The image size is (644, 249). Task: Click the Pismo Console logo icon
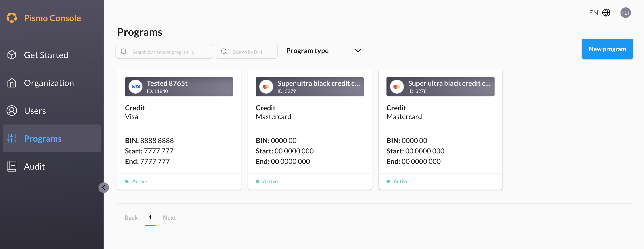pyautogui.click(x=12, y=18)
